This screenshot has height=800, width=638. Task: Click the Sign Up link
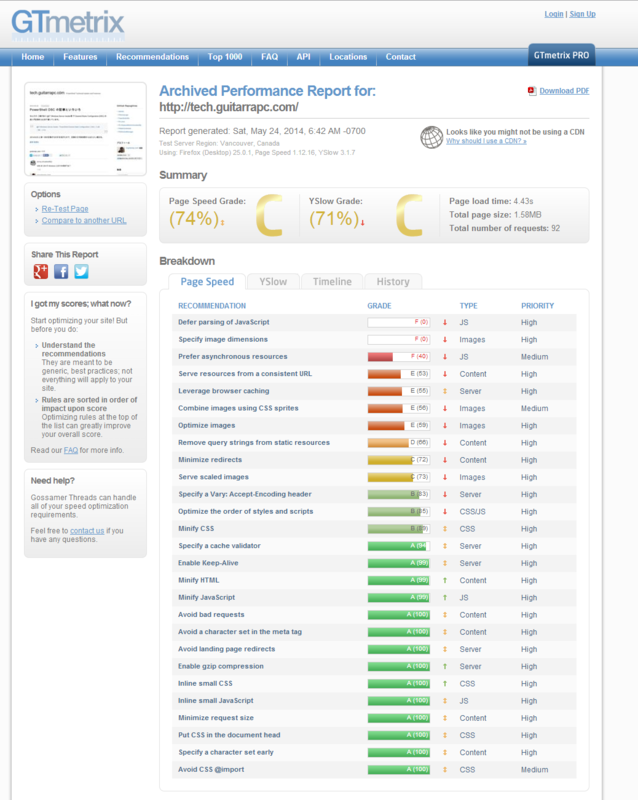[582, 14]
